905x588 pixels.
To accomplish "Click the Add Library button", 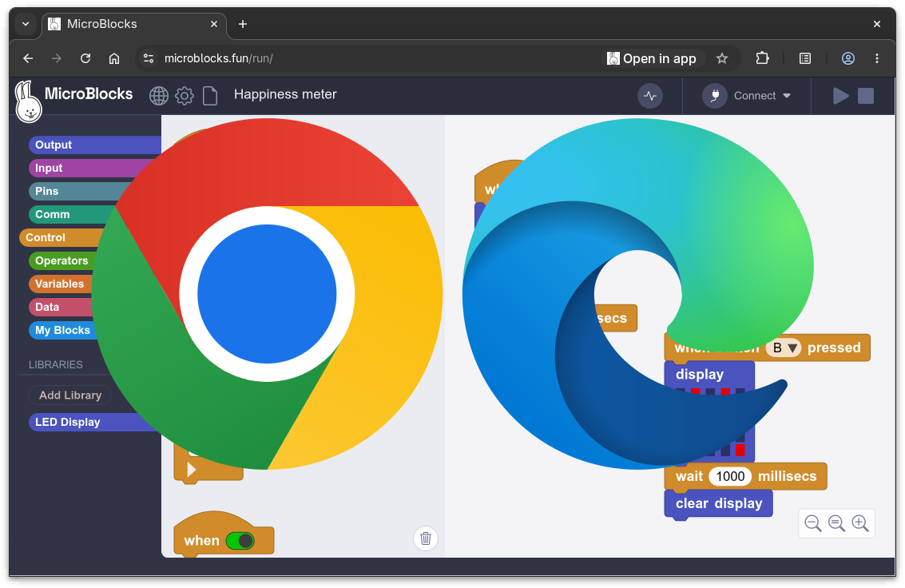I will click(x=69, y=395).
